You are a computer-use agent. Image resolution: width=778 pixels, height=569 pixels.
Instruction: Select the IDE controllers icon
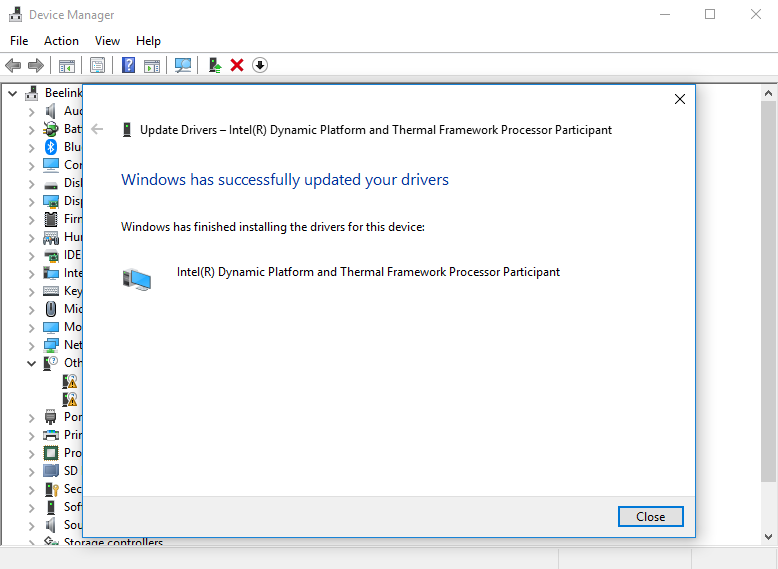51,255
